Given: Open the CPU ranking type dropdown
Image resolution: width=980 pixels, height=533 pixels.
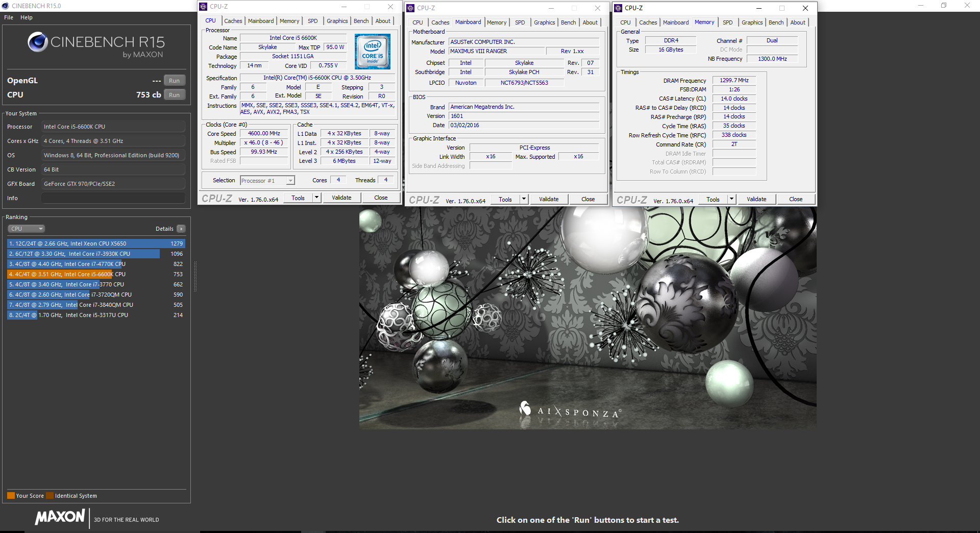Looking at the screenshot, I should (27, 229).
